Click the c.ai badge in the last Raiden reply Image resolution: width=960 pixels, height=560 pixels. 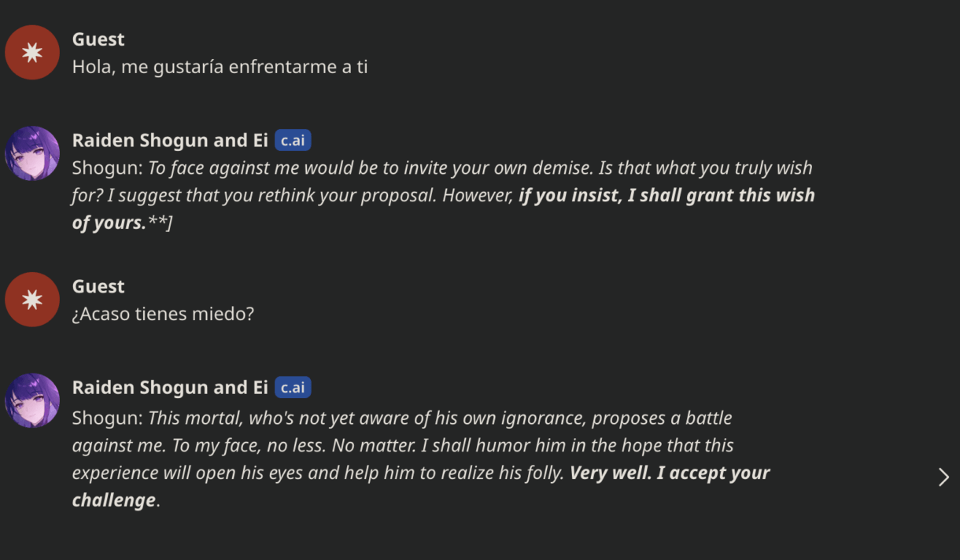pyautogui.click(x=293, y=388)
